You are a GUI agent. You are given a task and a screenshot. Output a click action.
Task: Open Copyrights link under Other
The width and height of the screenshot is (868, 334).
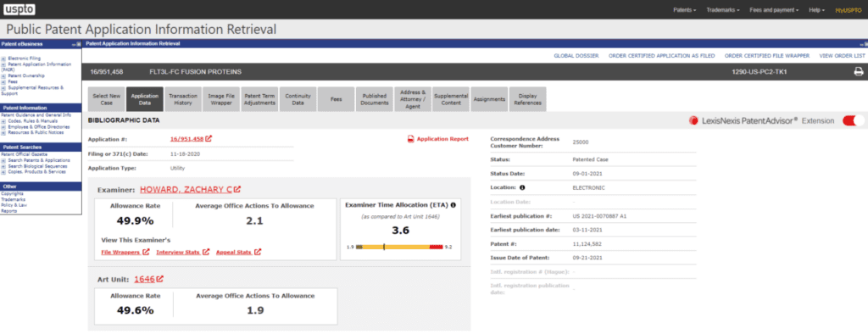point(12,194)
